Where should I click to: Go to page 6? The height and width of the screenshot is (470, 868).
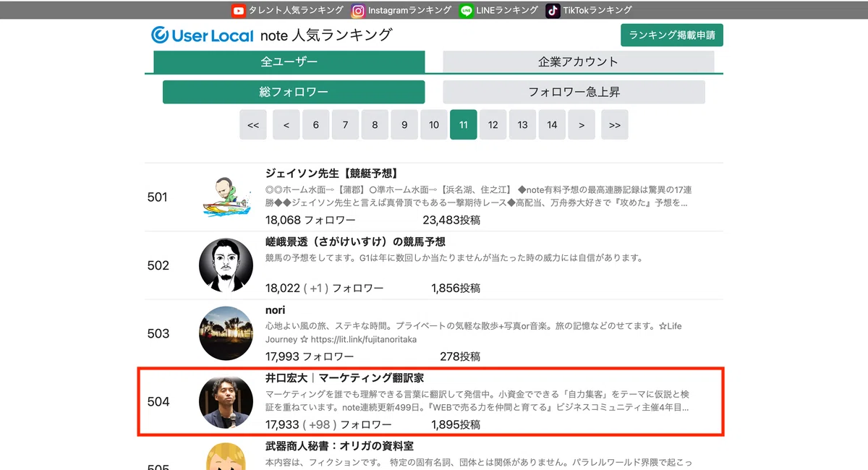[316, 124]
